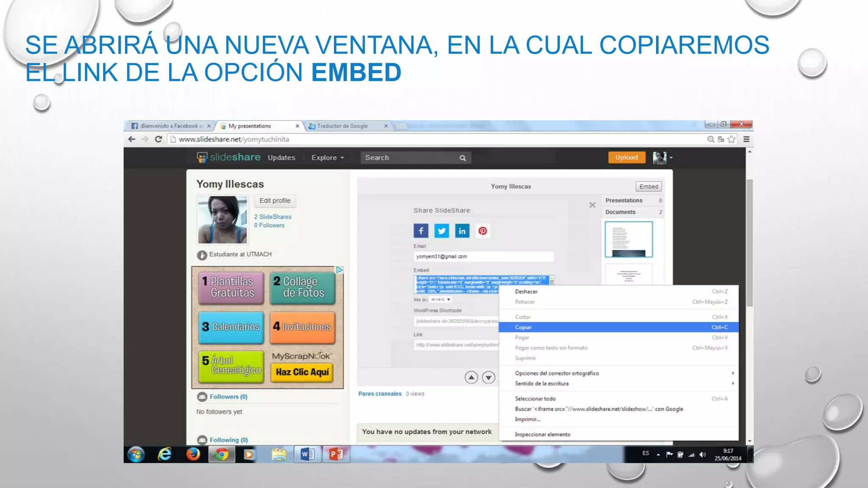Click the Embed code text box

(x=482, y=284)
